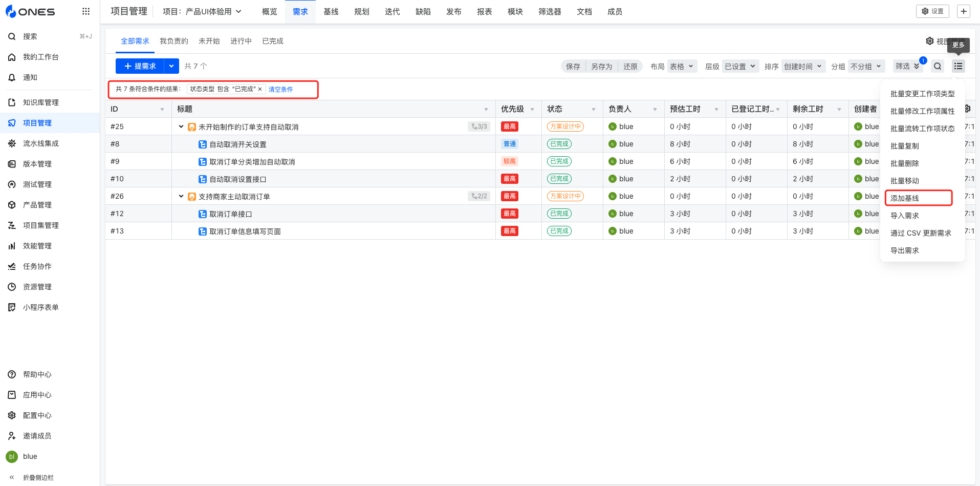Image resolution: width=980 pixels, height=486 pixels.
Task: Click the 较高 priority tag in row #9
Action: [x=510, y=161]
